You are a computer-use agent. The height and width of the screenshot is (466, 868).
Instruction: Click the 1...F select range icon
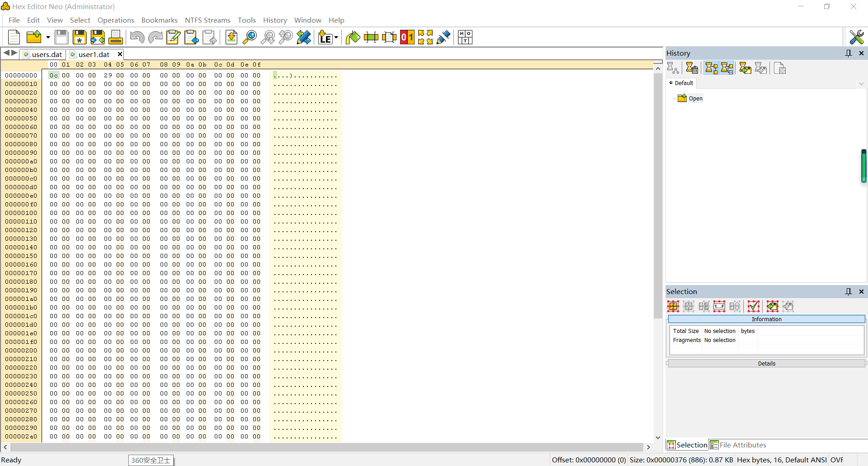pyautogui.click(x=719, y=306)
